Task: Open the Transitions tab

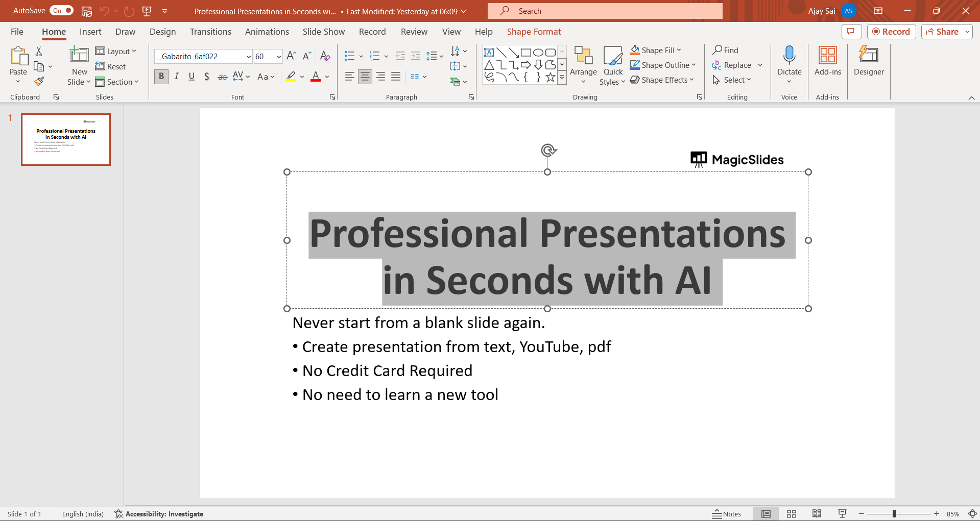Action: tap(210, 32)
